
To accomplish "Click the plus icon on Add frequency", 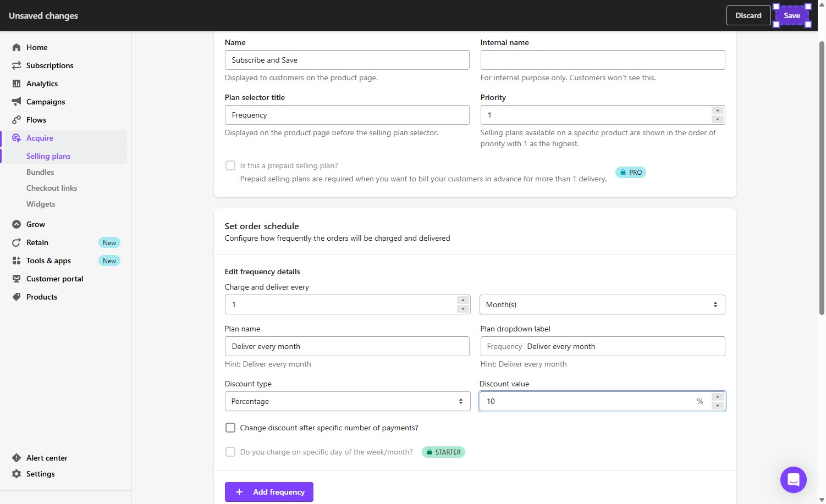I will coord(239,492).
